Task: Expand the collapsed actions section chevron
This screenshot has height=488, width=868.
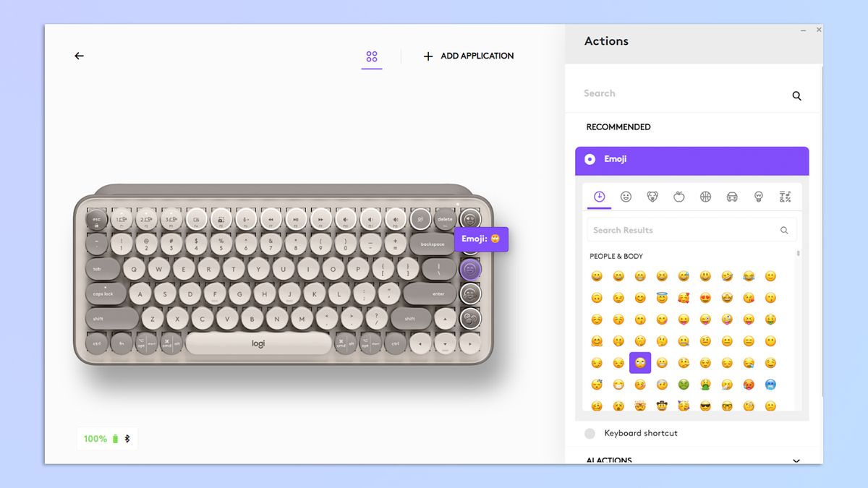Action: (x=796, y=461)
